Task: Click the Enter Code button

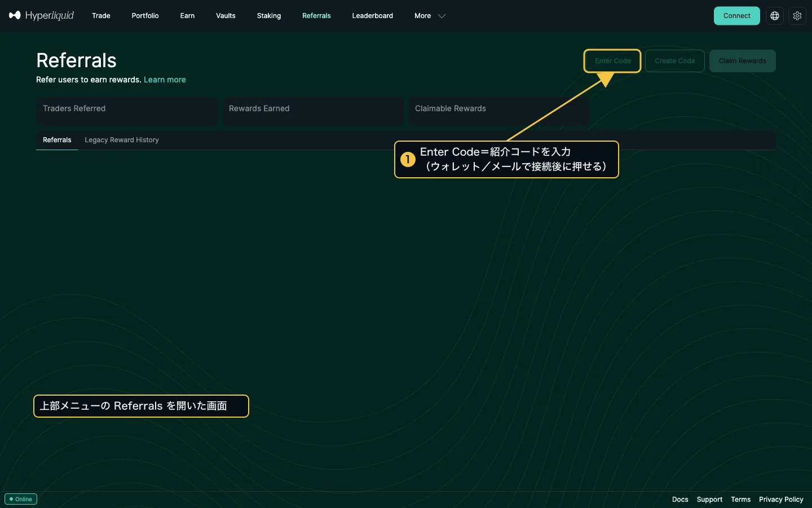Action: pyautogui.click(x=613, y=61)
